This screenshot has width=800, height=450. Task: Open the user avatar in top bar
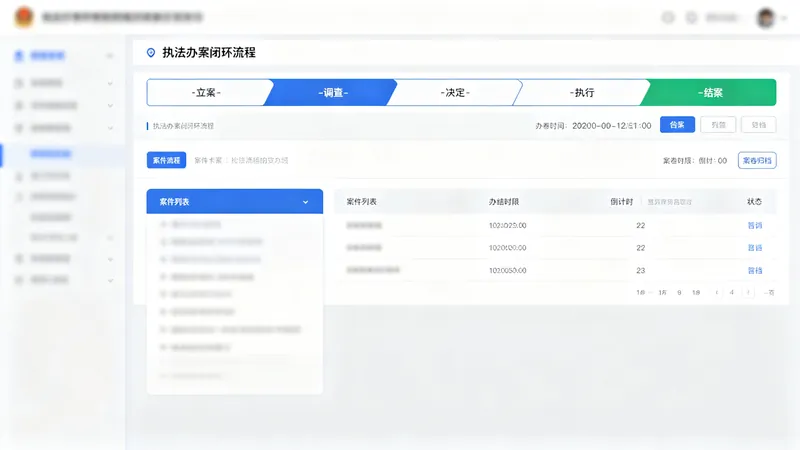765,18
